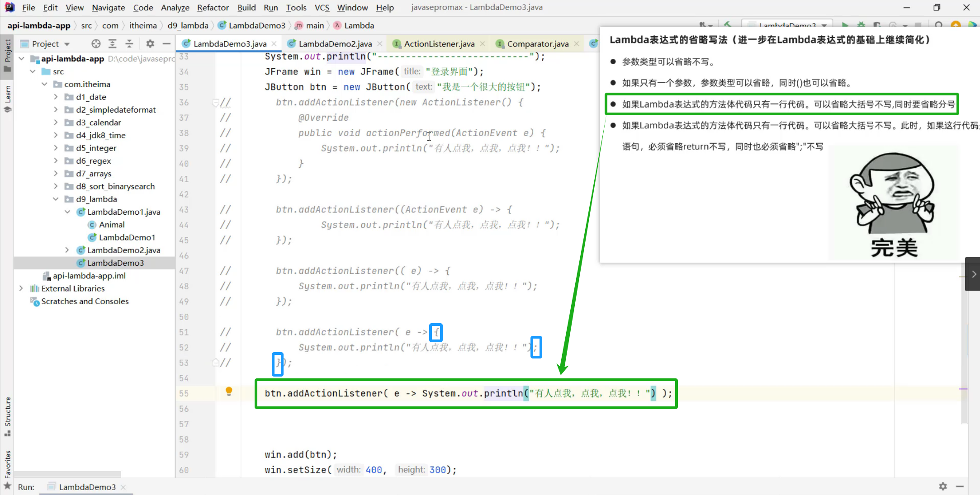This screenshot has width=980, height=495.
Task: Close the LambdaDemo2.java editor tab
Action: pyautogui.click(x=380, y=44)
